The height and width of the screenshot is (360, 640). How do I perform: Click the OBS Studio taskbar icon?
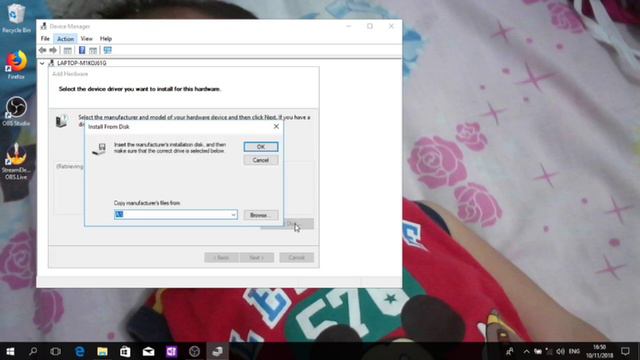(x=195, y=351)
